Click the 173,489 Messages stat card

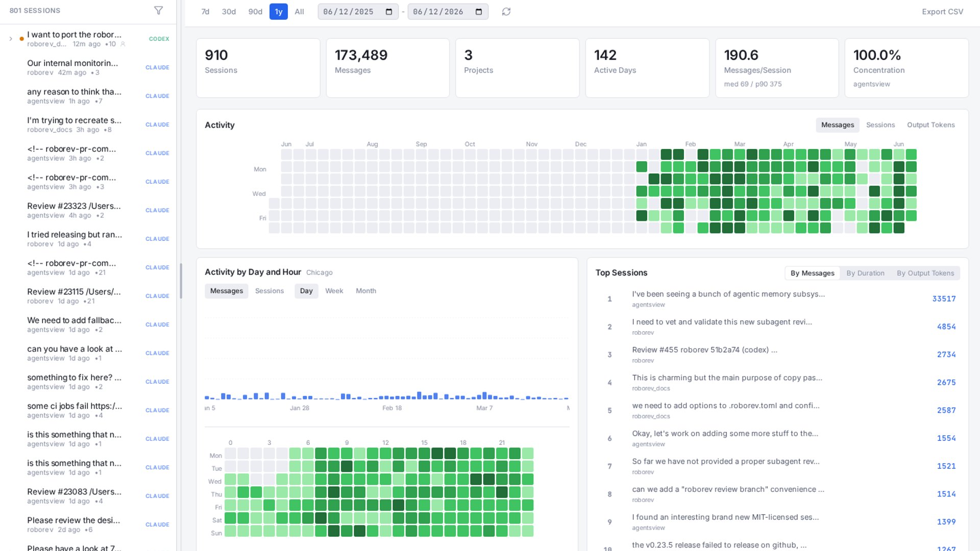pyautogui.click(x=388, y=68)
